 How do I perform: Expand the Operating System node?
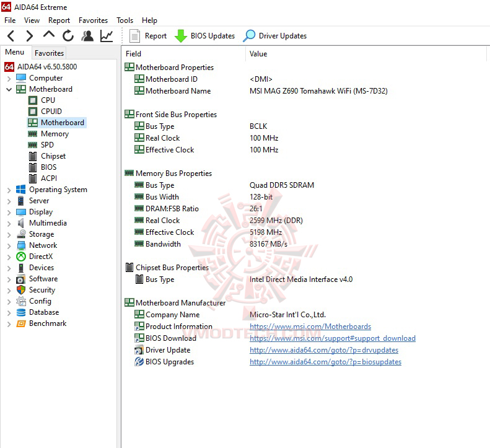(x=9, y=190)
